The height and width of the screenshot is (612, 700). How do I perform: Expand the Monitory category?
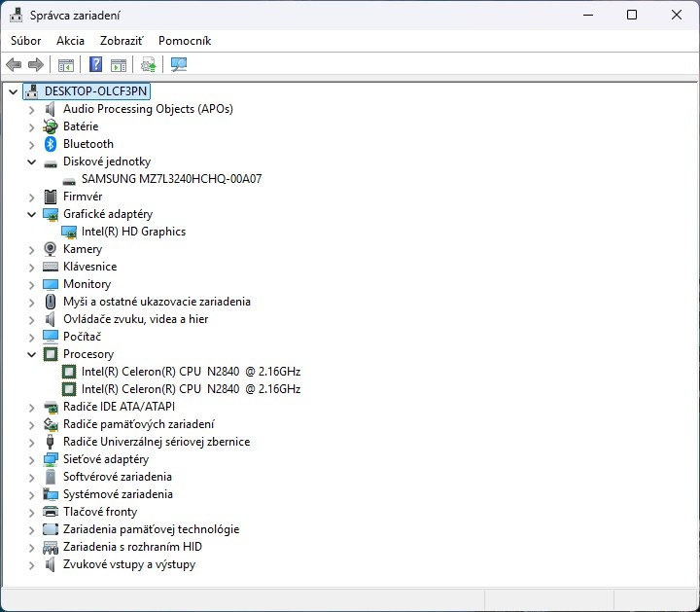(31, 284)
